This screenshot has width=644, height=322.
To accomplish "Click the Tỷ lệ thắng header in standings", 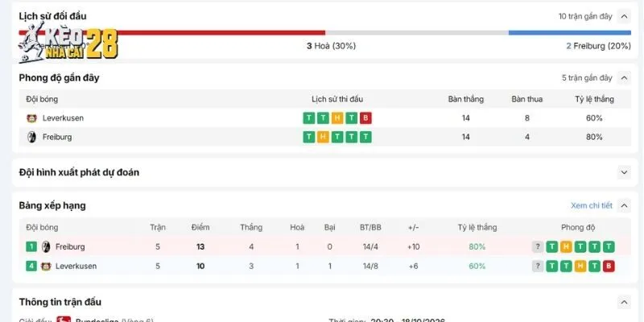I will [x=477, y=228].
